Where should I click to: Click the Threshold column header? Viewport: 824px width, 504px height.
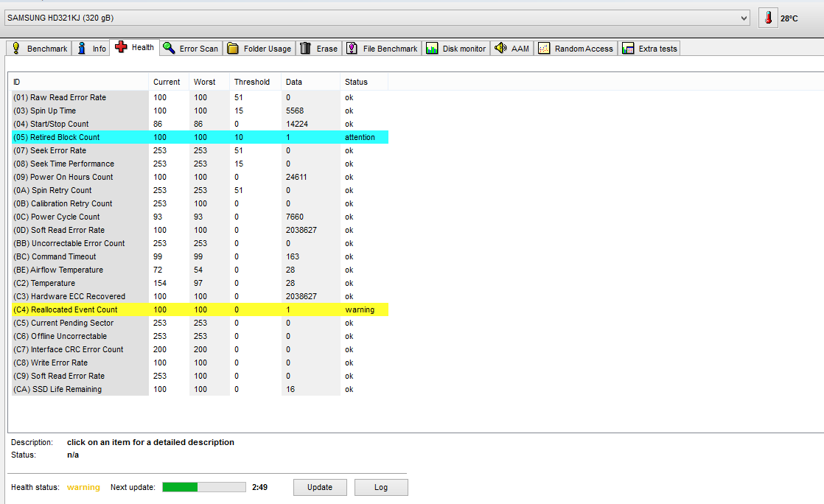coord(255,82)
